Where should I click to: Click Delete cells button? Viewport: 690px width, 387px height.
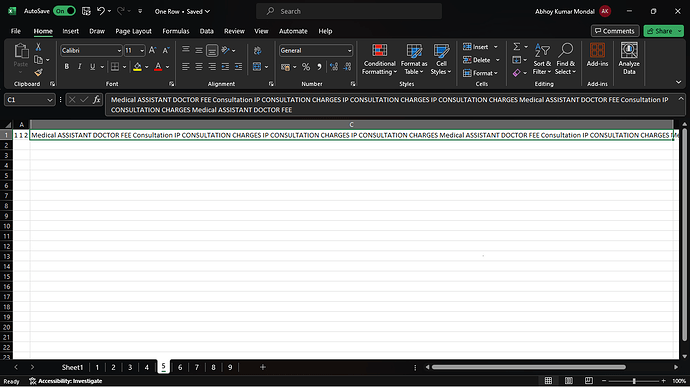tap(477, 60)
